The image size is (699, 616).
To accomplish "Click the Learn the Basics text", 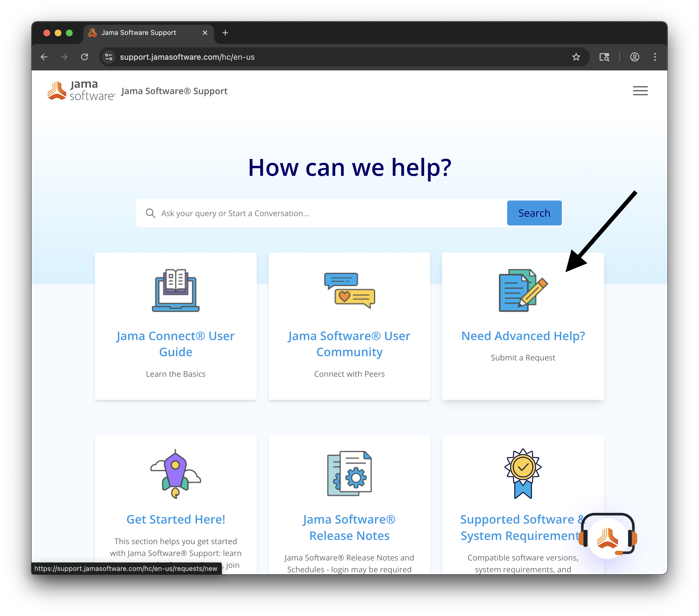I will (x=175, y=374).
